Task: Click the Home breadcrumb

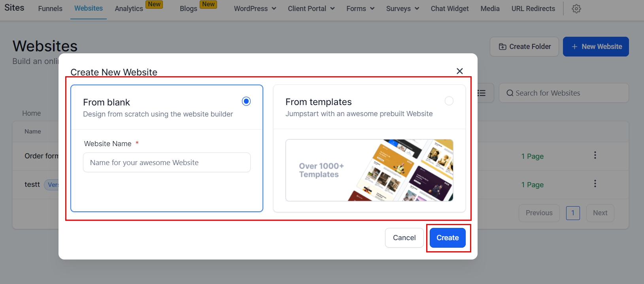Action: tap(32, 113)
